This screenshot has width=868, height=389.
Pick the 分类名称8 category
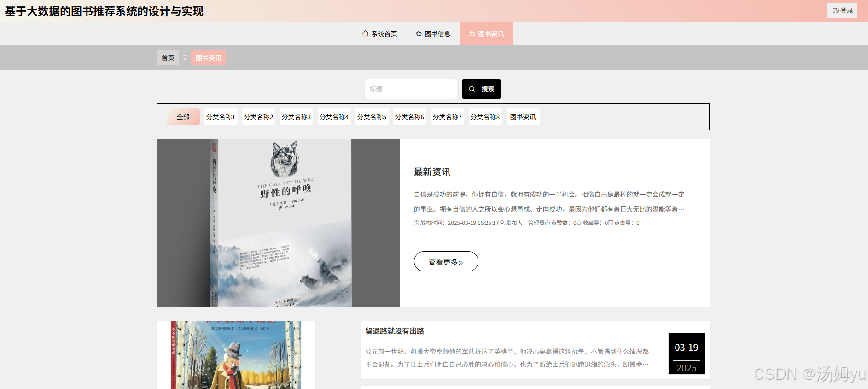click(485, 117)
